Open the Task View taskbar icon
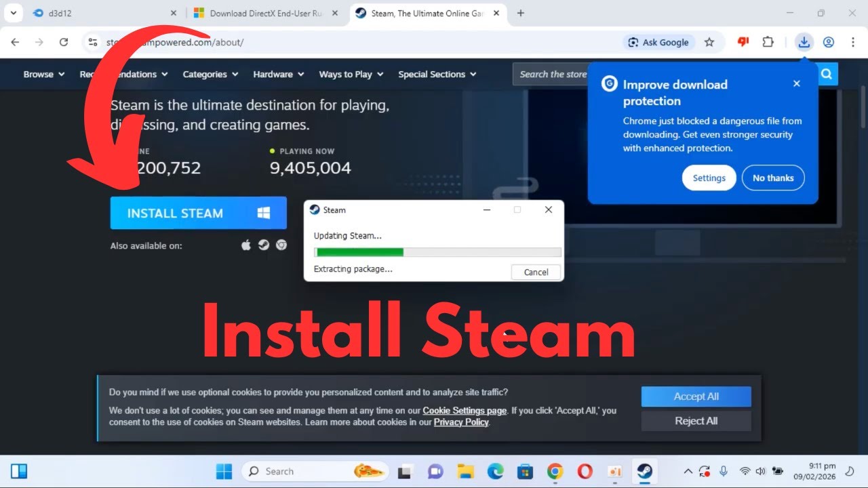The image size is (868, 488). click(405, 471)
